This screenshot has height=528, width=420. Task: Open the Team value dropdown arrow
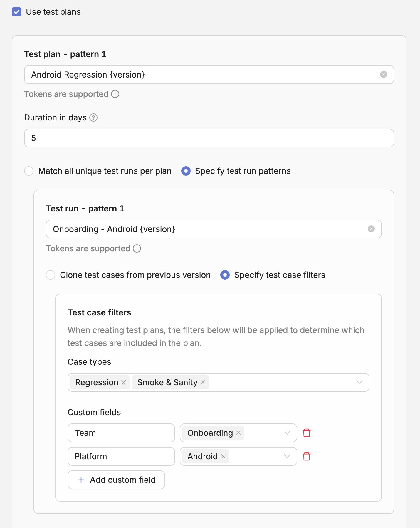(287, 433)
